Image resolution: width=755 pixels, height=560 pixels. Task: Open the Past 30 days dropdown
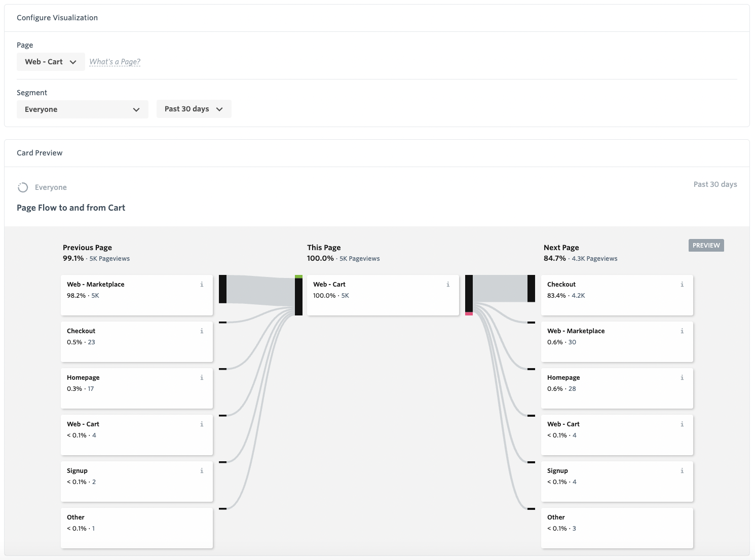click(x=194, y=108)
